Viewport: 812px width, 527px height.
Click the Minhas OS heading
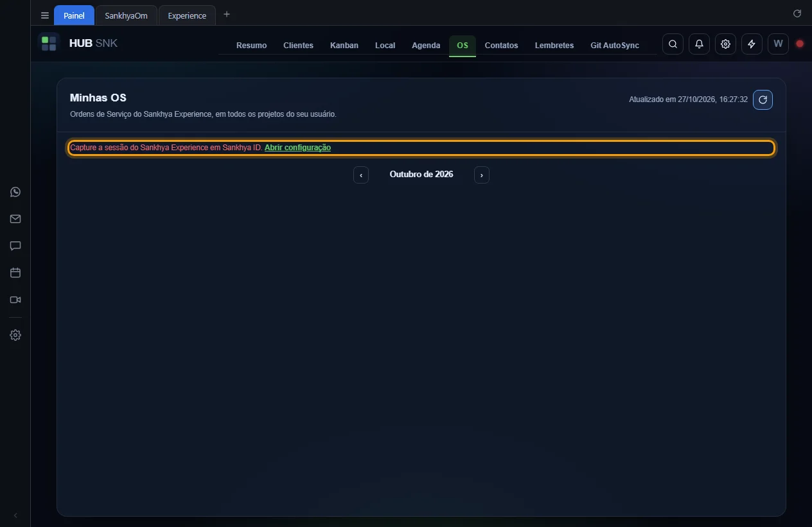click(x=98, y=98)
